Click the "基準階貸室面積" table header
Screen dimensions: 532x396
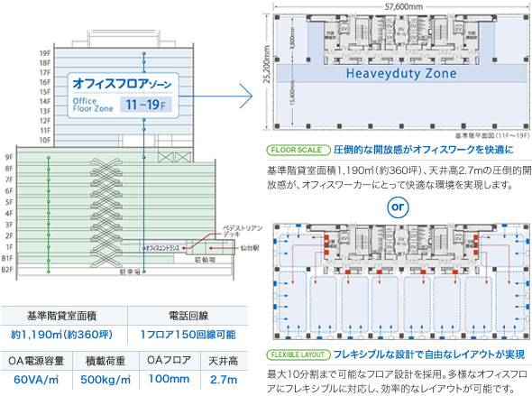61,316
